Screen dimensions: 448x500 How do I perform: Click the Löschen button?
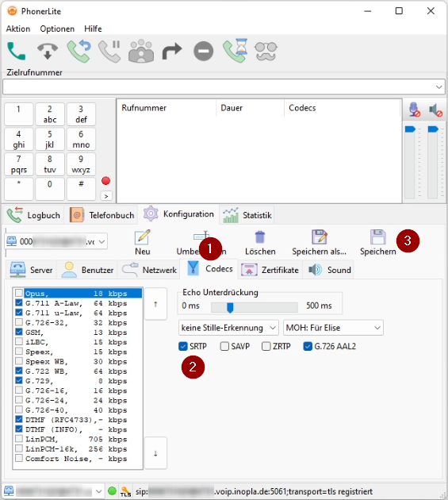[x=260, y=243]
